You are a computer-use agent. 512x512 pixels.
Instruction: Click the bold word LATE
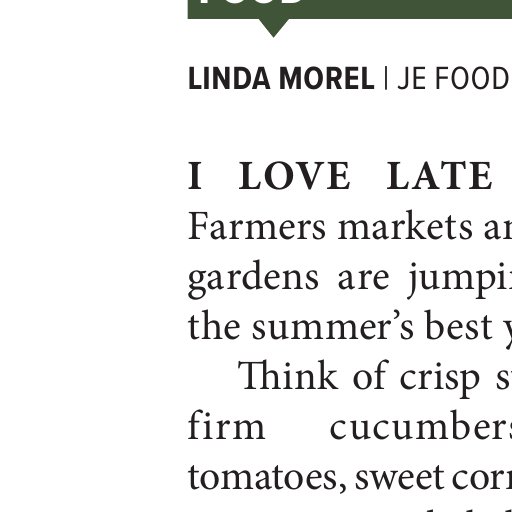coord(439,176)
